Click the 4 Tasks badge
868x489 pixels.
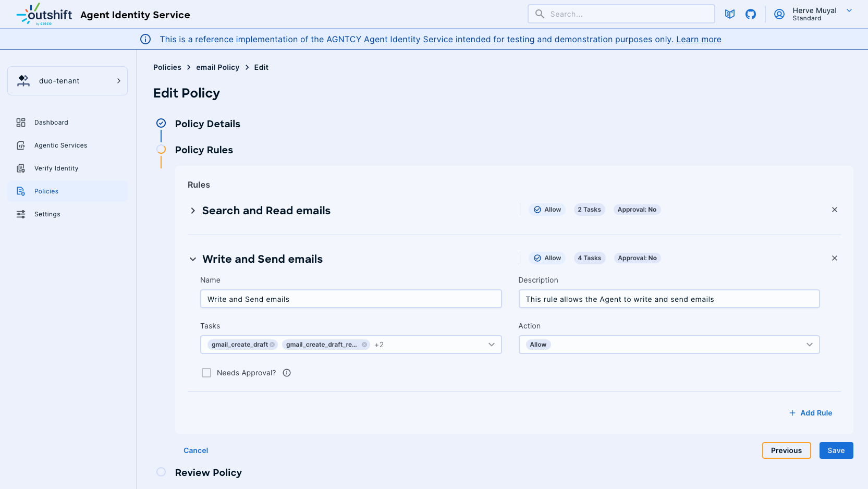point(590,258)
